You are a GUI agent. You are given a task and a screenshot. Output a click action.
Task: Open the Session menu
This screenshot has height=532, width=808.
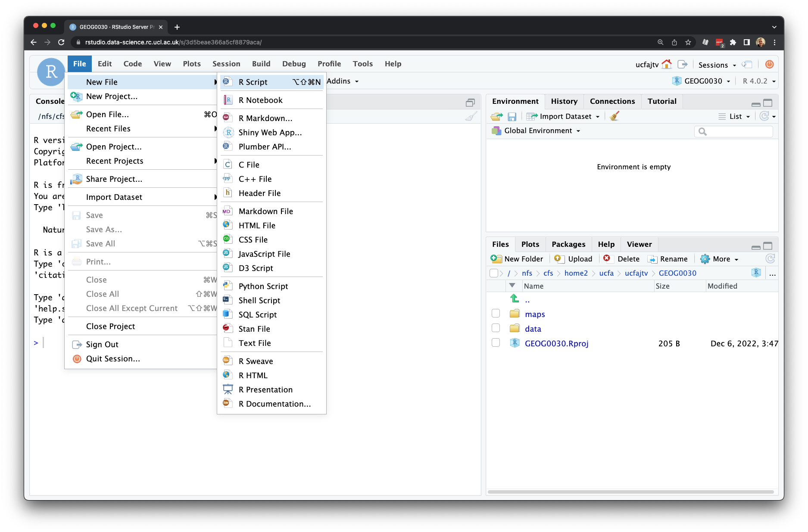[226, 64]
